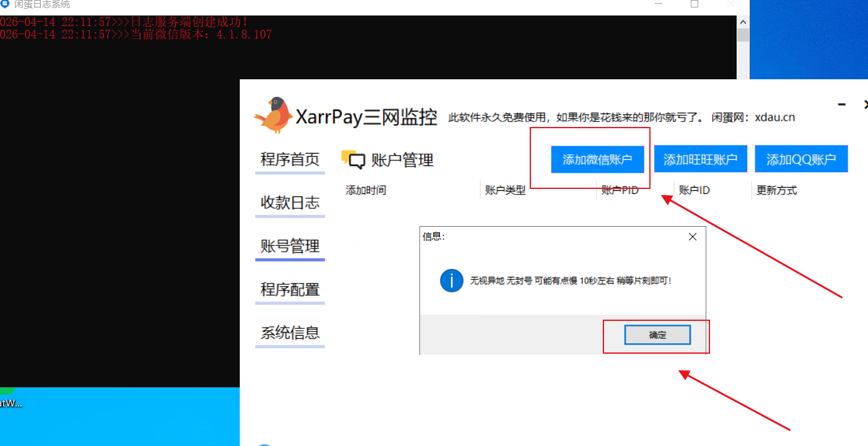
Task: Click the 账户PID column header
Action: pyautogui.click(x=621, y=190)
